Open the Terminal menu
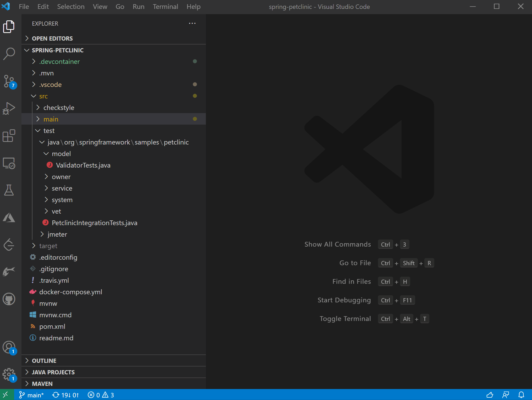The height and width of the screenshot is (400, 532). click(x=165, y=7)
